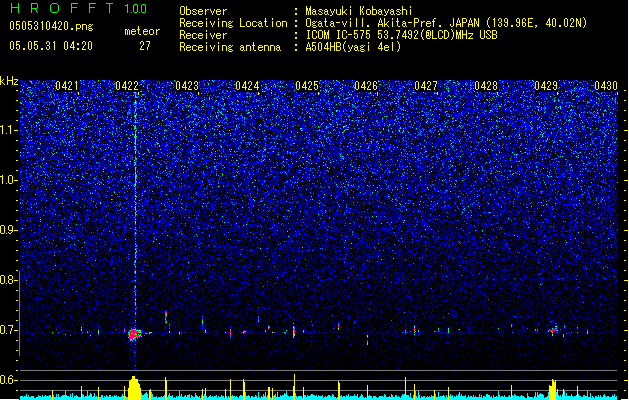Click the 0422 time marker

click(x=127, y=86)
